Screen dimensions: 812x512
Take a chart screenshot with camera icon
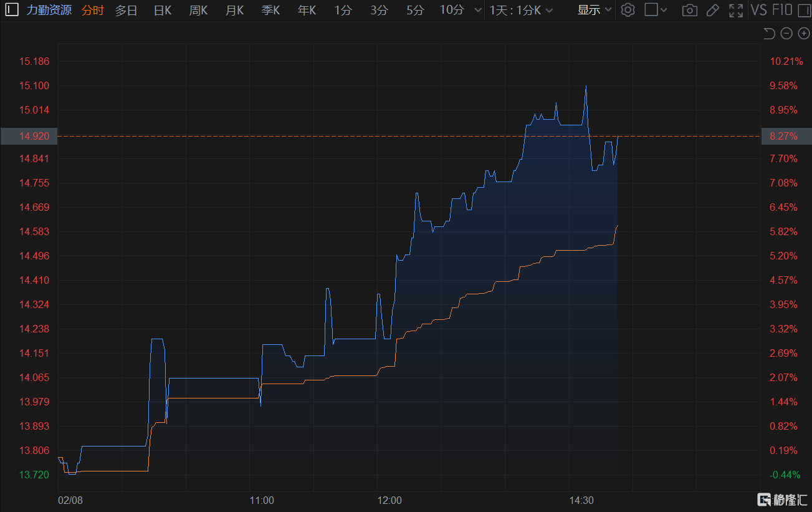click(x=689, y=10)
